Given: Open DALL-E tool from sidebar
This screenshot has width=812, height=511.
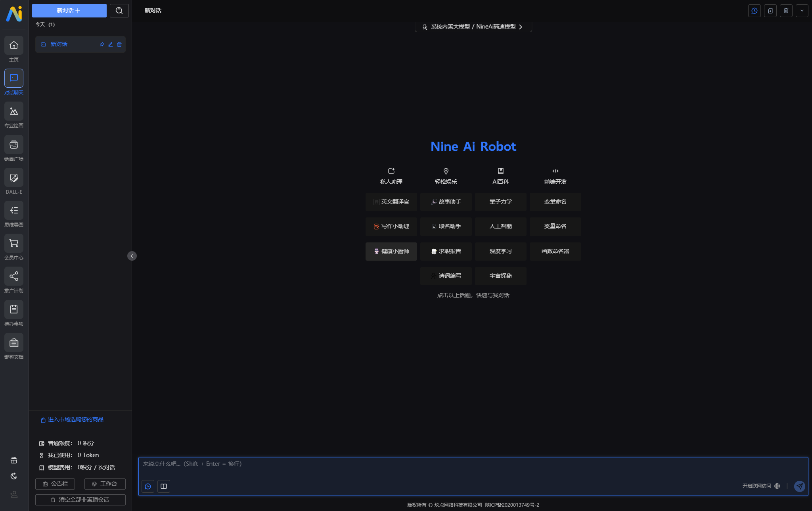Looking at the screenshot, I should click(x=14, y=182).
